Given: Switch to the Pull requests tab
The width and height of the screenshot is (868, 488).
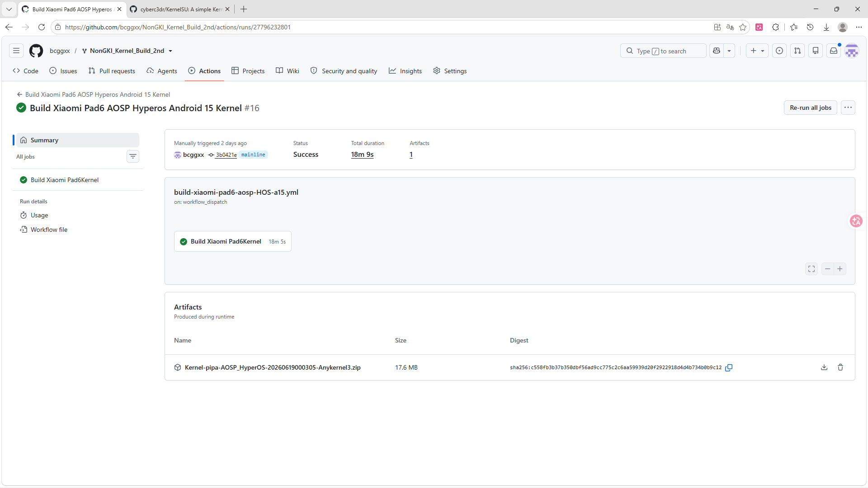Looking at the screenshot, I should pos(112,71).
